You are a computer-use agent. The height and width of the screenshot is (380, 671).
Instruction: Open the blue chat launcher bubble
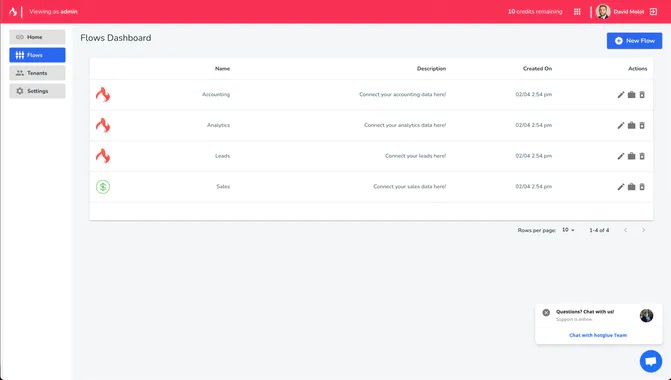tap(651, 361)
